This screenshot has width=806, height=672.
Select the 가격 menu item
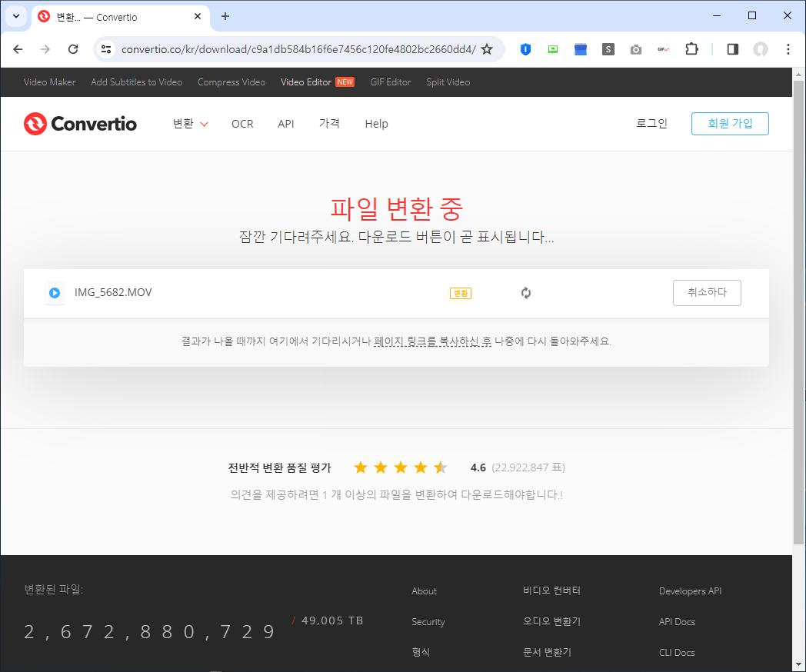coord(329,124)
